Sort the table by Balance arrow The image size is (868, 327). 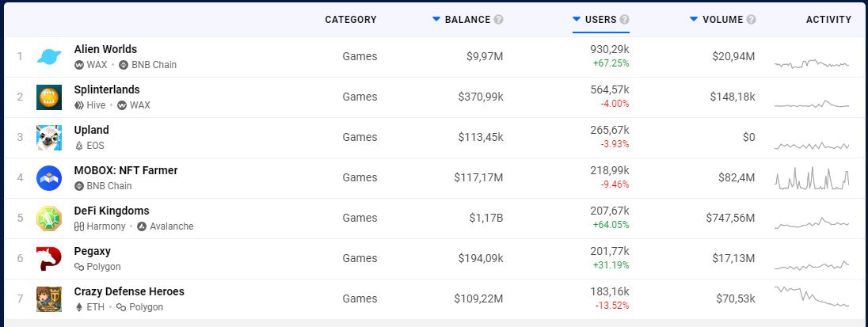[x=436, y=19]
